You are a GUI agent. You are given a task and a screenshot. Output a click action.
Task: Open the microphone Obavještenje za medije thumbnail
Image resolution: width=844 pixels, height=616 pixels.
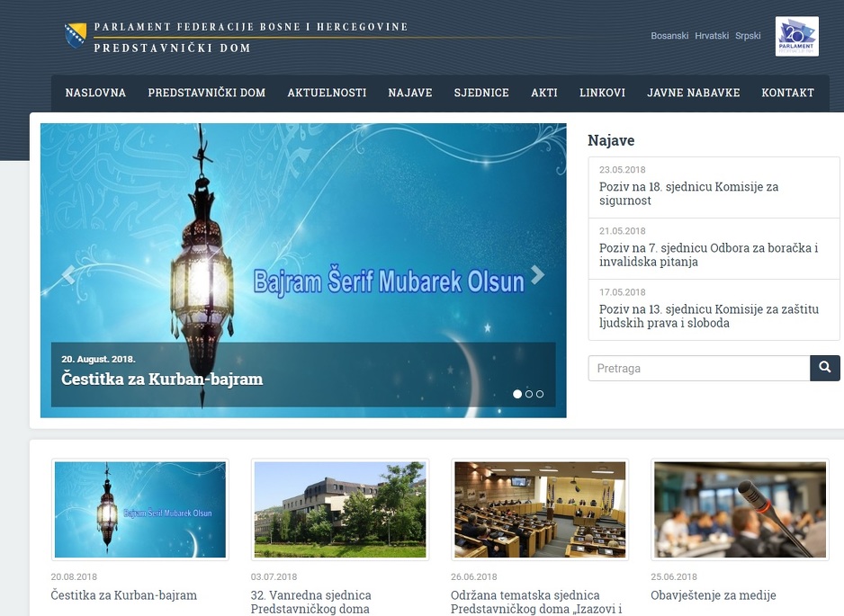click(741, 510)
